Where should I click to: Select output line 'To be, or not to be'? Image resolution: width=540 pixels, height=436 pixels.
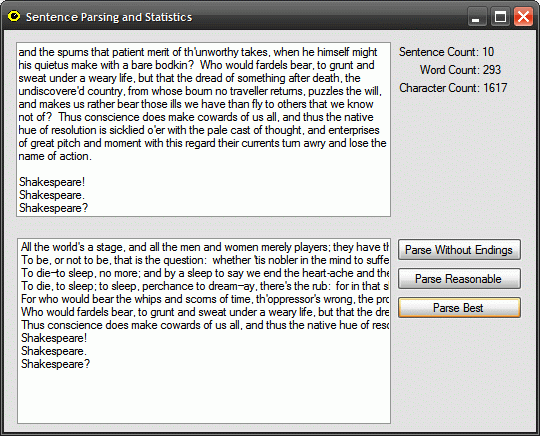click(x=205, y=260)
